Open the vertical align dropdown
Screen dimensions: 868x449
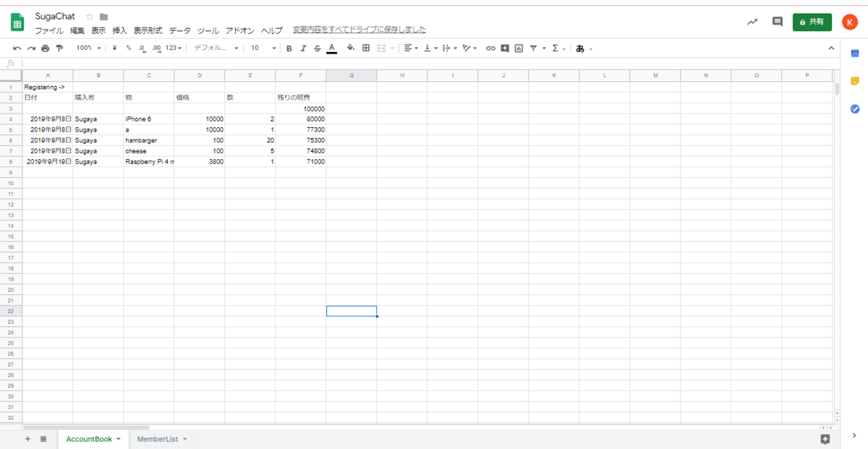pos(430,48)
